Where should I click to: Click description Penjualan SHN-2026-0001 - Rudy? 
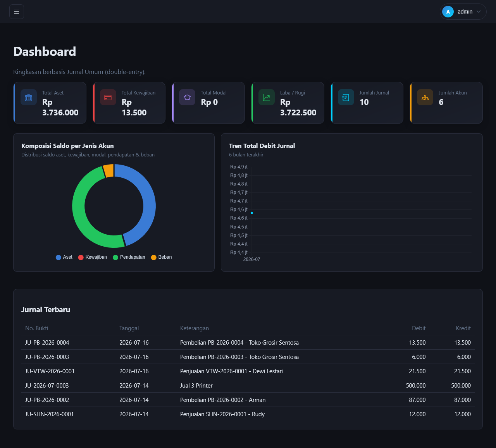coord(222,414)
